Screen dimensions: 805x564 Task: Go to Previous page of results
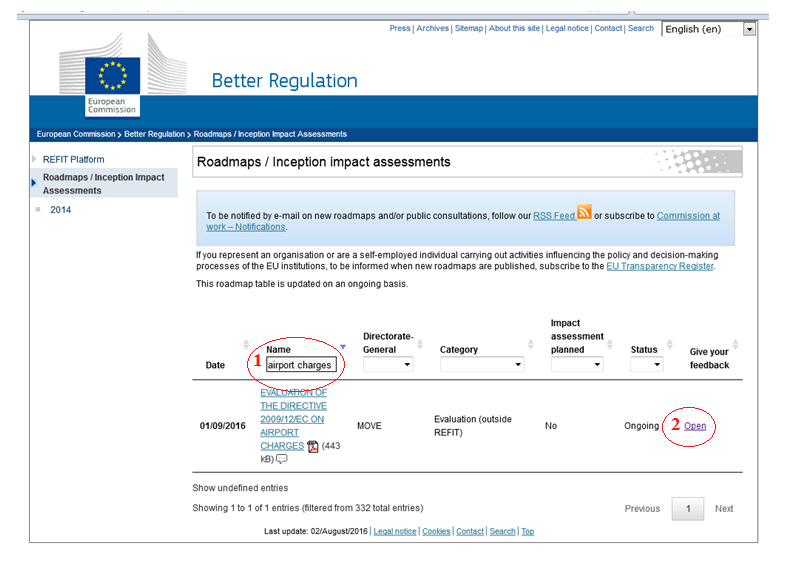tap(642, 509)
